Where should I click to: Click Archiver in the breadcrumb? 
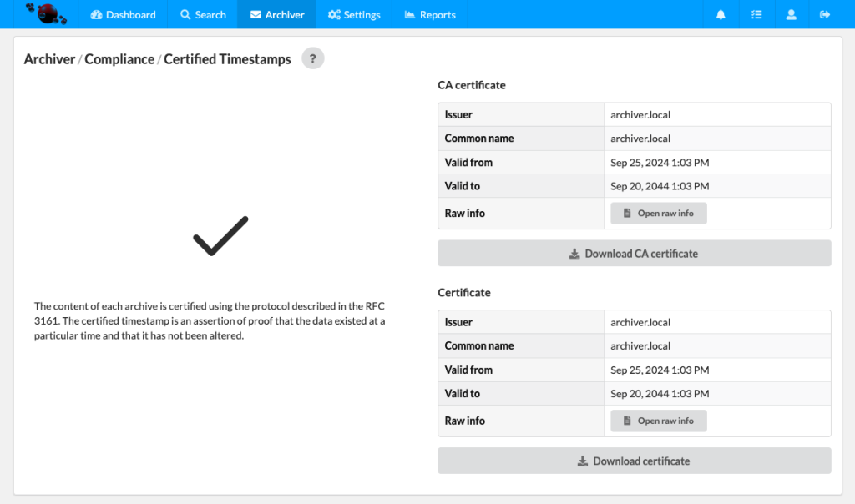[x=49, y=59]
